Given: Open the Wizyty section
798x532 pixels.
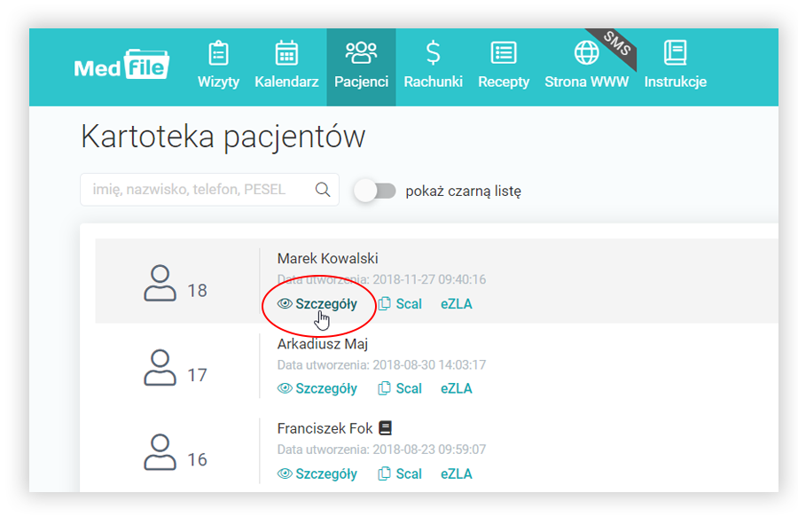Looking at the screenshot, I should click(x=218, y=66).
